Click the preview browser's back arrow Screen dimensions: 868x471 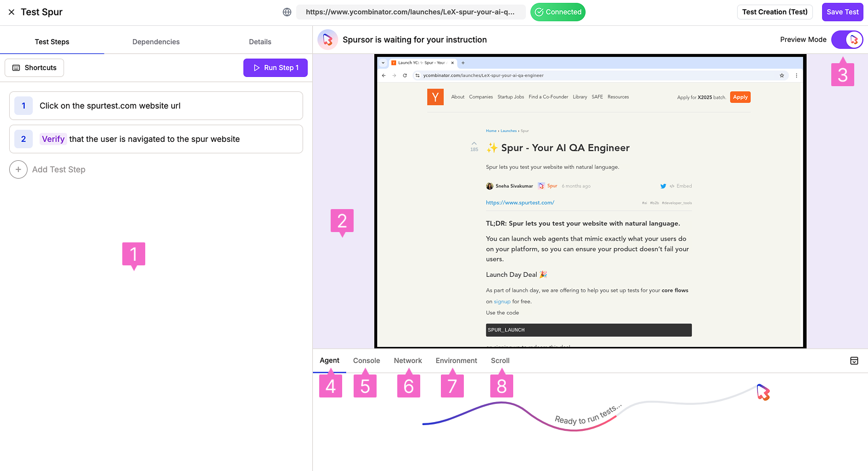(384, 75)
